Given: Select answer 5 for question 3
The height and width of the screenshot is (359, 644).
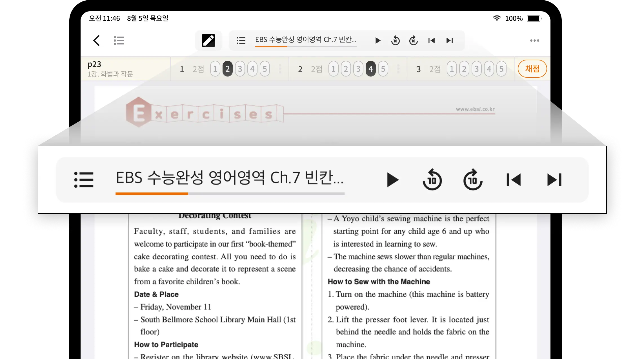Looking at the screenshot, I should click(501, 69).
